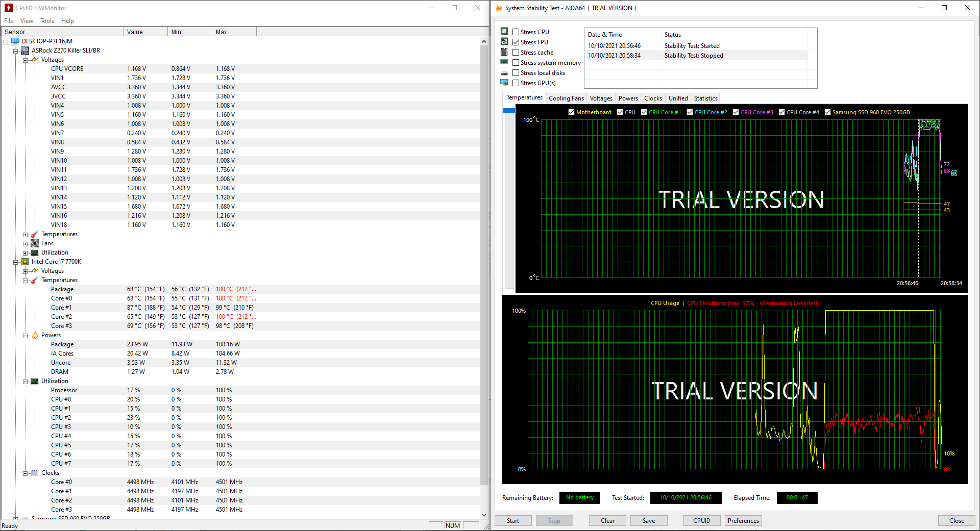The width and height of the screenshot is (980, 531).
Task: Click the CPUID button in AIDA64
Action: (702, 521)
